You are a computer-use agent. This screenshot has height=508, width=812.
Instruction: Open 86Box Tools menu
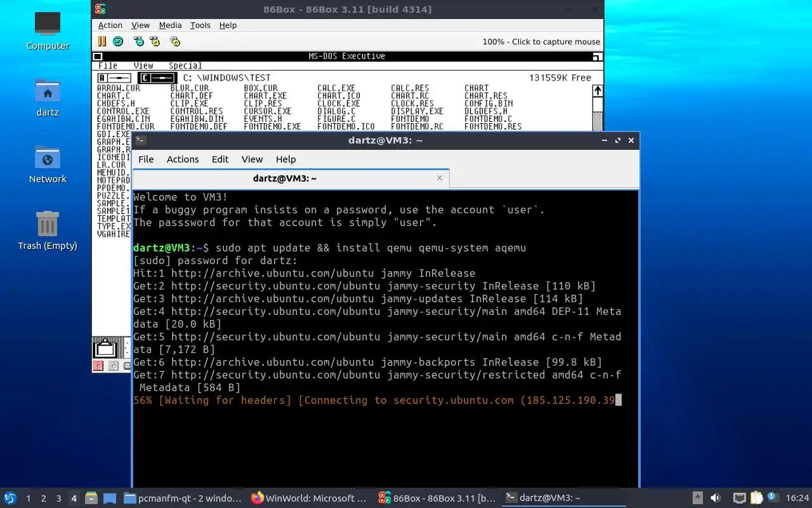point(200,25)
